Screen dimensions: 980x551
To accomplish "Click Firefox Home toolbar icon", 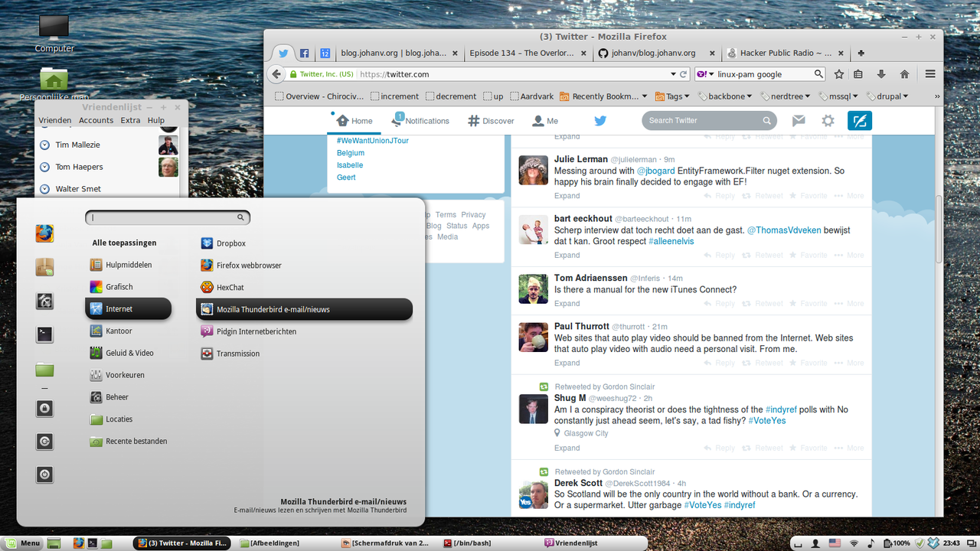I will coord(904,74).
